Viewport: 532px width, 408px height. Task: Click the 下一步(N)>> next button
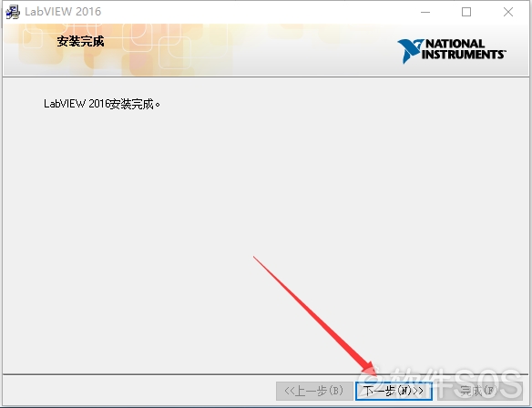[394, 391]
